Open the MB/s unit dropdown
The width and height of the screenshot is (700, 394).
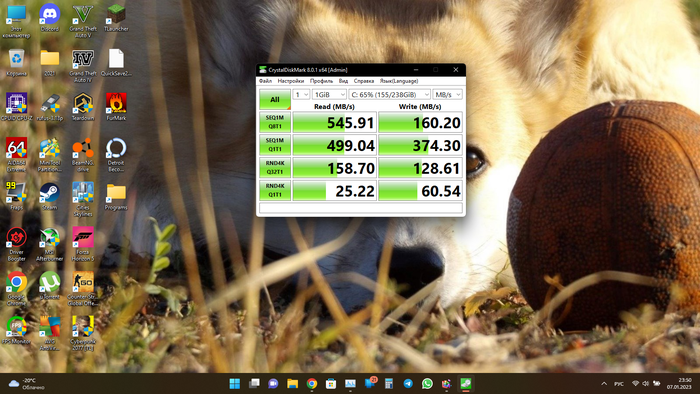click(x=447, y=95)
